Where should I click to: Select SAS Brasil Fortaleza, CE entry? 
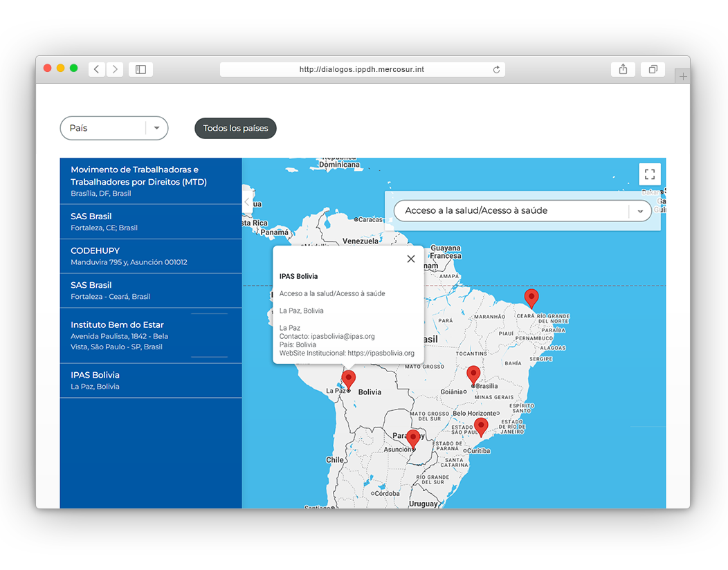151,221
